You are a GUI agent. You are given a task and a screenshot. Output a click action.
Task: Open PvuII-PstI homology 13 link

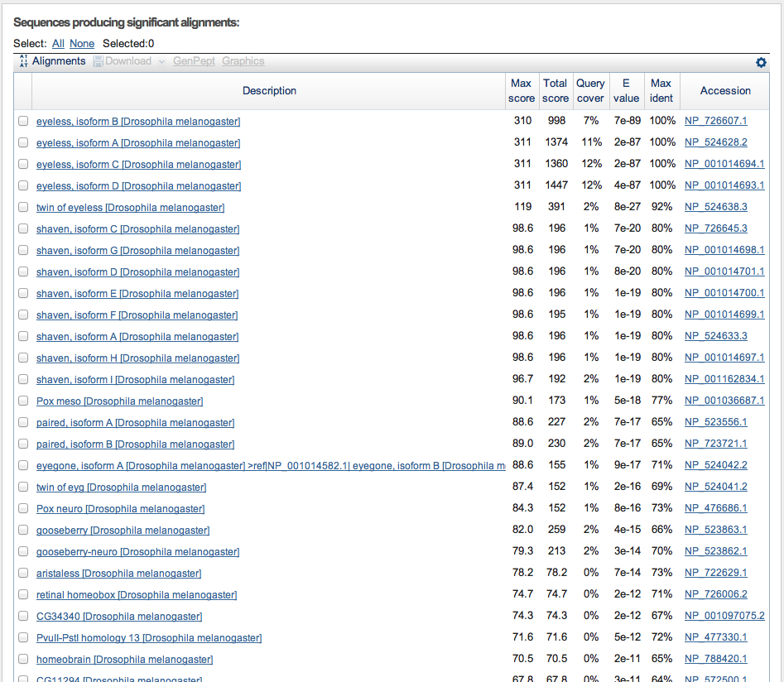coord(149,637)
